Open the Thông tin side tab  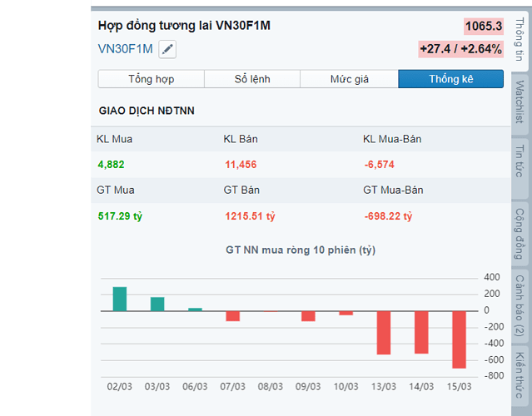[520, 40]
